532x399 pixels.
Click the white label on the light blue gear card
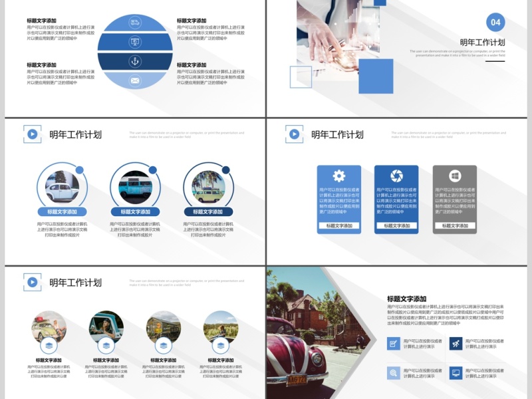339,225
